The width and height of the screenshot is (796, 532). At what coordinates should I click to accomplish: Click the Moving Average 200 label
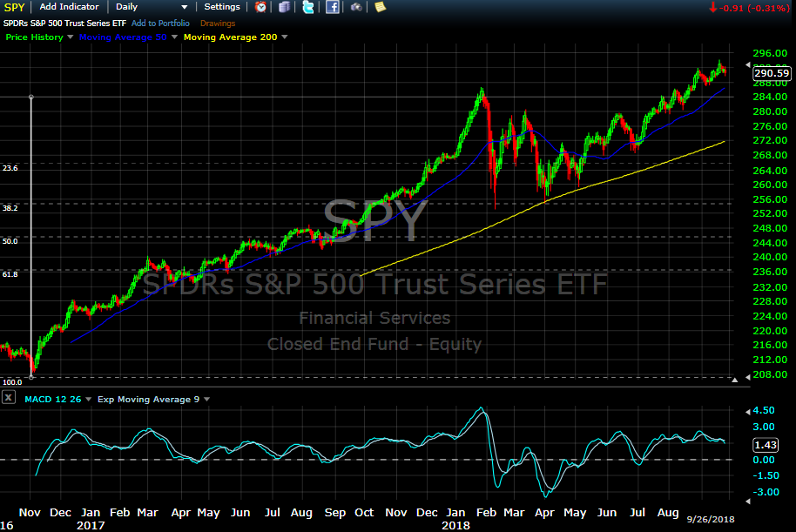coord(231,37)
